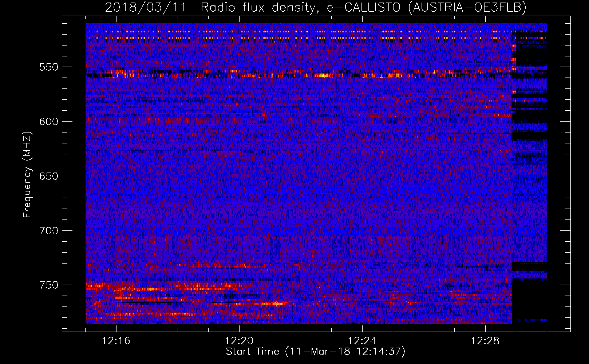Click the 12:24 time tick label

tap(362, 341)
